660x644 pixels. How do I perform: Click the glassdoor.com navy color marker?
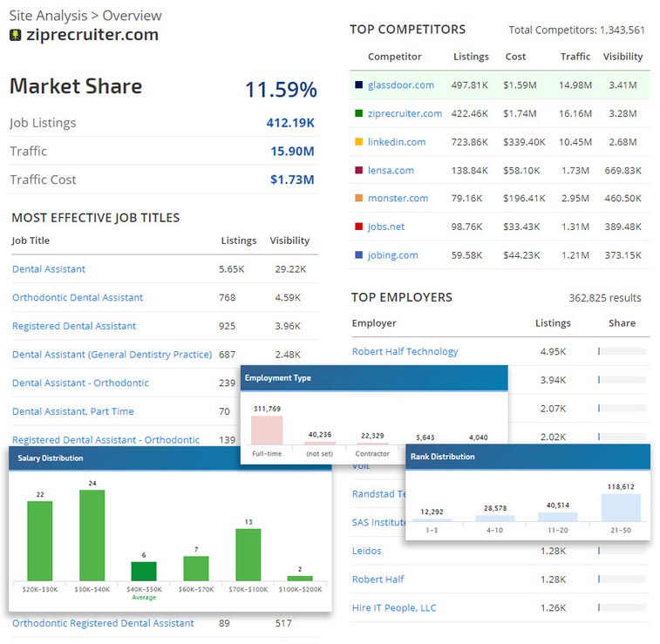pos(358,85)
